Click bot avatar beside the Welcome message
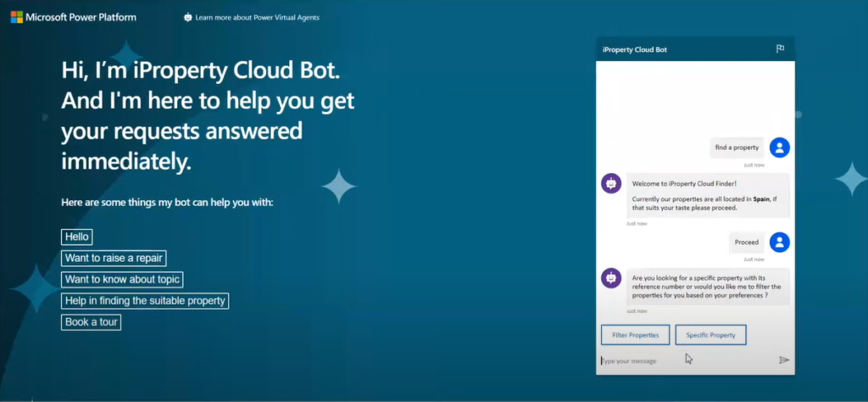Viewport: 868px width, 402px height. coord(611,183)
